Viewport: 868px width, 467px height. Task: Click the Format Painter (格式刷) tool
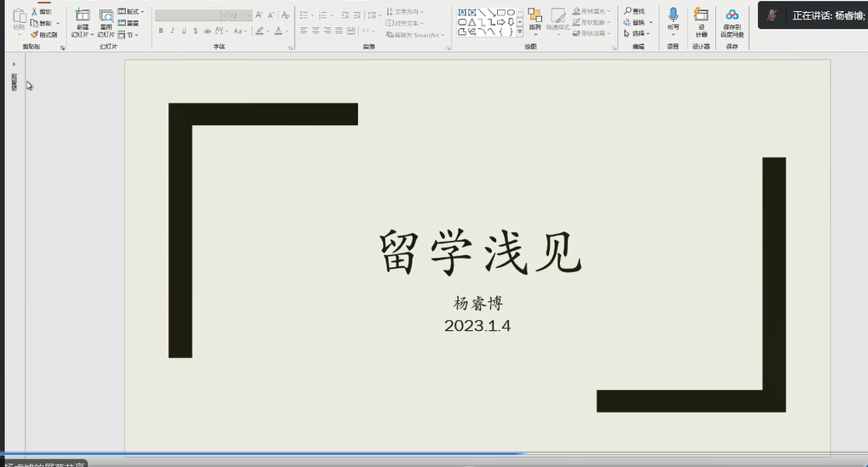pyautogui.click(x=43, y=35)
